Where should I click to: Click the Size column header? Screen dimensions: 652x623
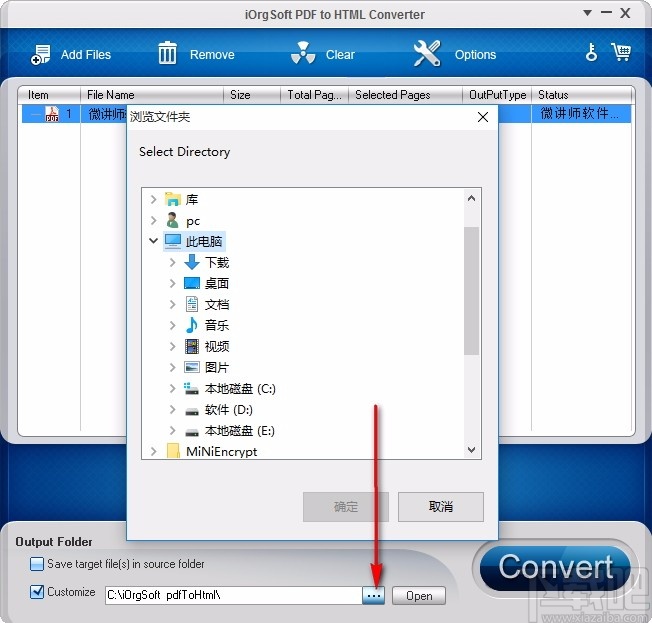[252, 95]
